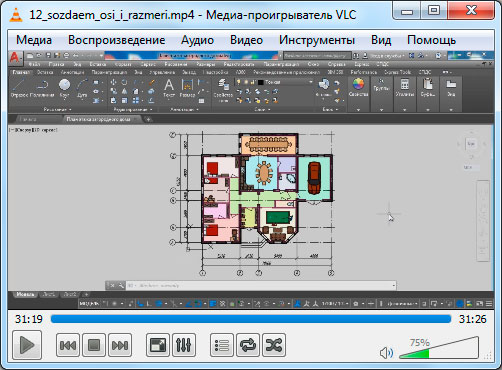502x370 pixels.
Task: Skip to next media track
Action: coord(120,345)
